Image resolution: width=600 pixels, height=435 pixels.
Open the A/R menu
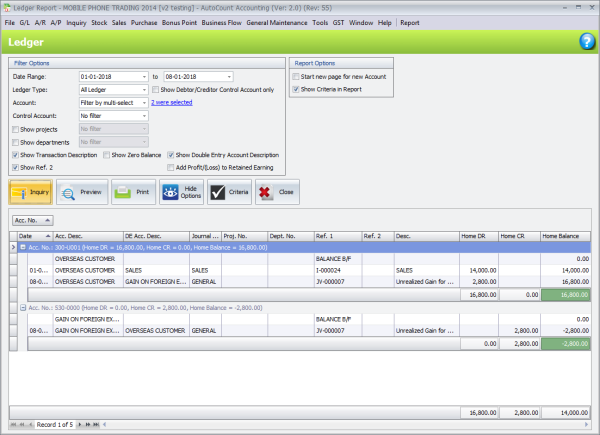tap(40, 23)
